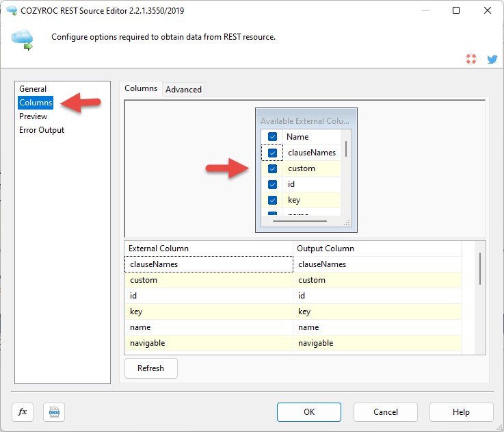504x432 pixels.
Task: Click the Available External Columns title bar
Action: tap(306, 121)
